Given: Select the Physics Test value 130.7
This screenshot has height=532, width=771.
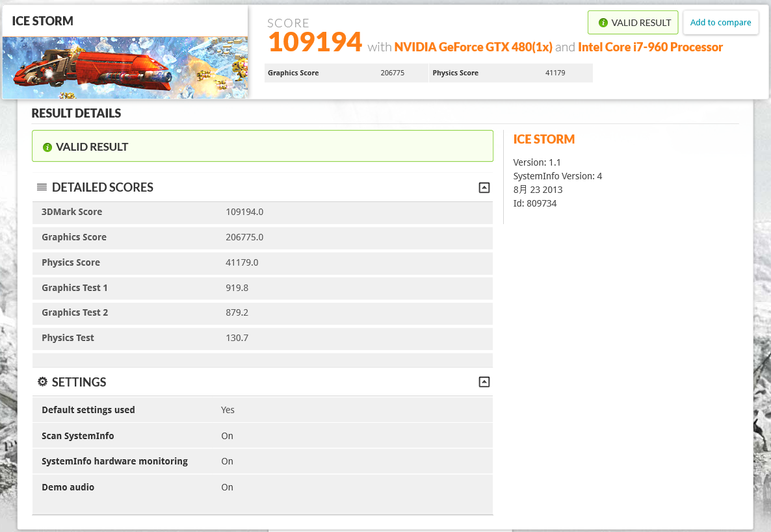Looking at the screenshot, I should 237,338.
